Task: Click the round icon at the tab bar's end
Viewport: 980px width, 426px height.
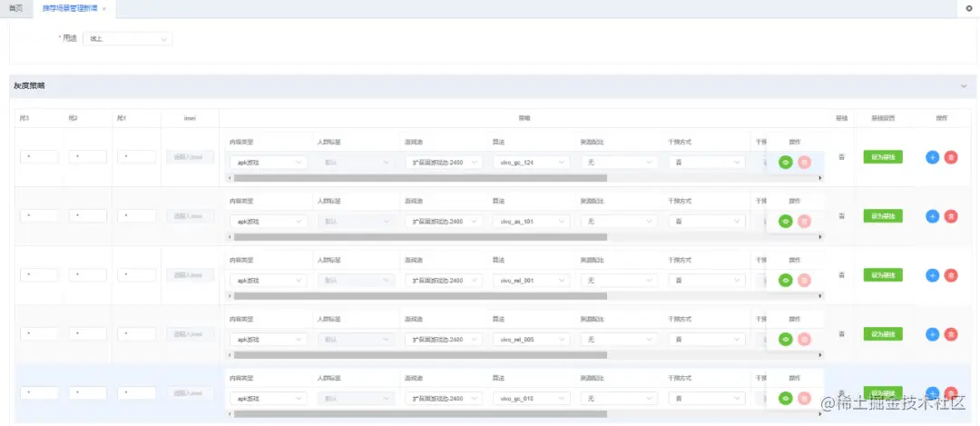Action: pos(969,9)
